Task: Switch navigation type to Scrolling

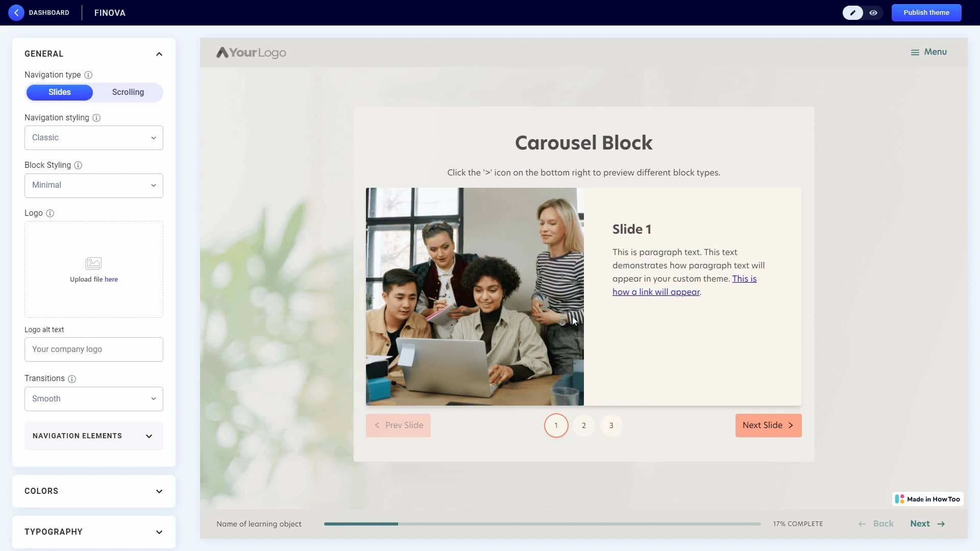Action: pyautogui.click(x=128, y=92)
